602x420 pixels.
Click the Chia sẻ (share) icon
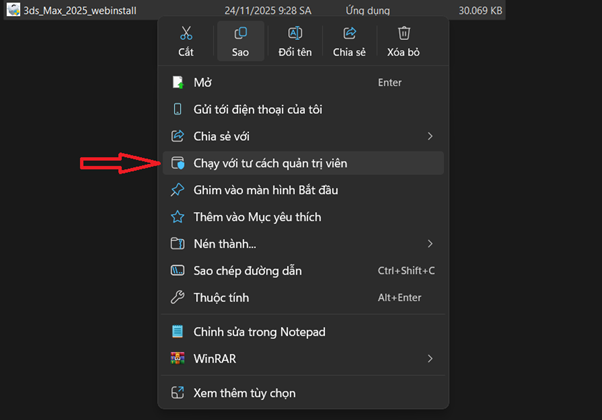[x=350, y=34]
